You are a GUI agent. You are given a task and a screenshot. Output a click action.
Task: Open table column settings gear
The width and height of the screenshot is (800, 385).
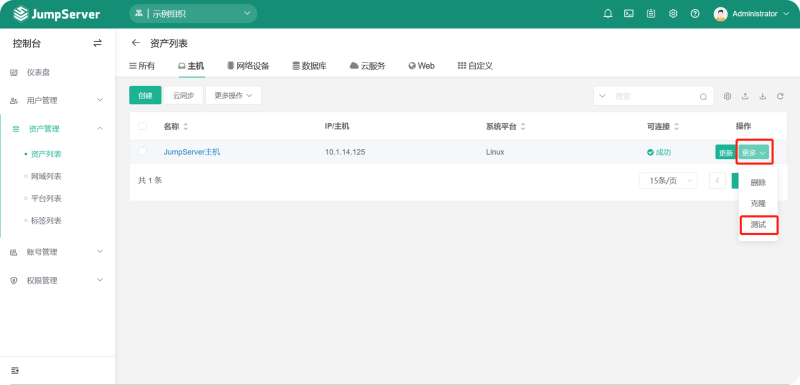[728, 96]
